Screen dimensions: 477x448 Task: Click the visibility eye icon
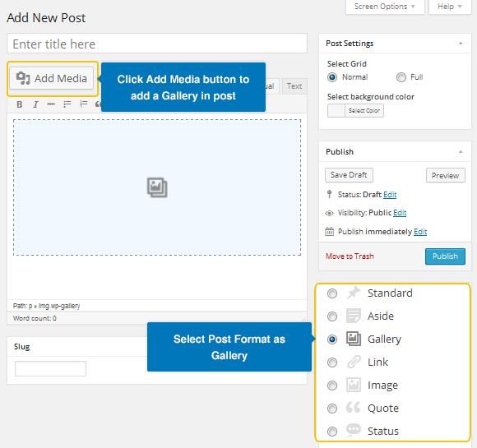(329, 213)
